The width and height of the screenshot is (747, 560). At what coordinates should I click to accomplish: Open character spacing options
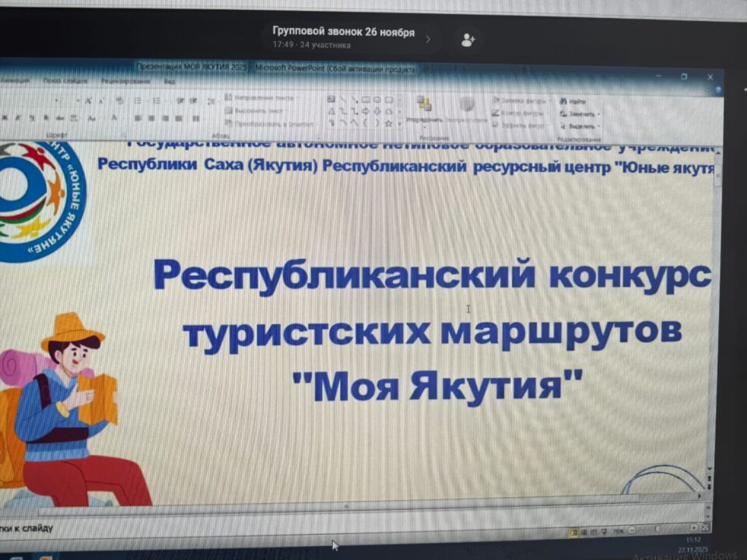(73, 118)
